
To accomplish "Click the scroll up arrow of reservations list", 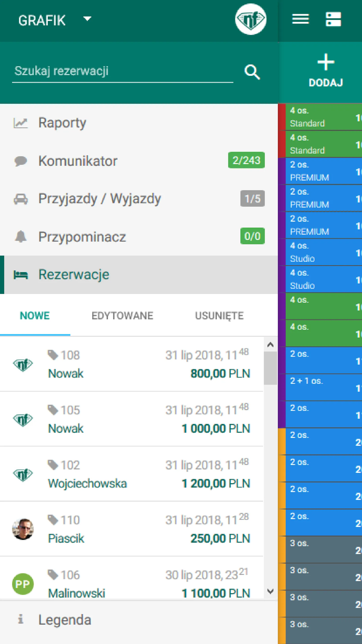I will coord(270,345).
